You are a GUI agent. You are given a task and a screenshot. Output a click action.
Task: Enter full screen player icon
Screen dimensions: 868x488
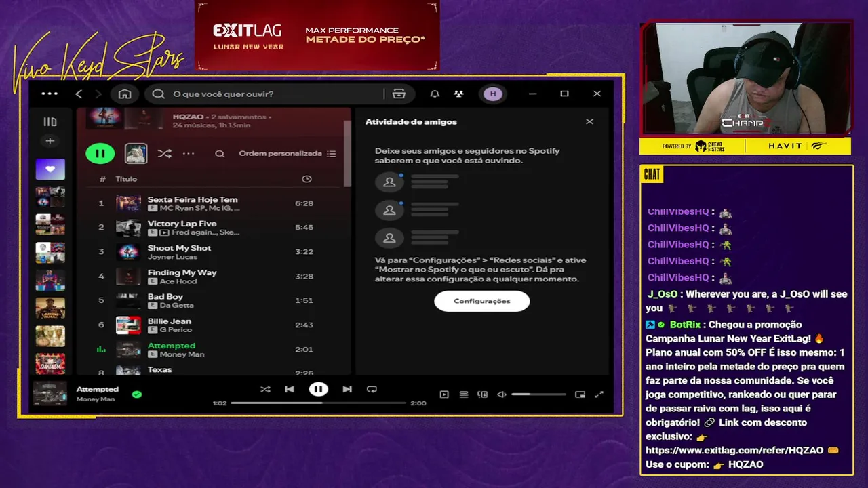click(x=599, y=394)
